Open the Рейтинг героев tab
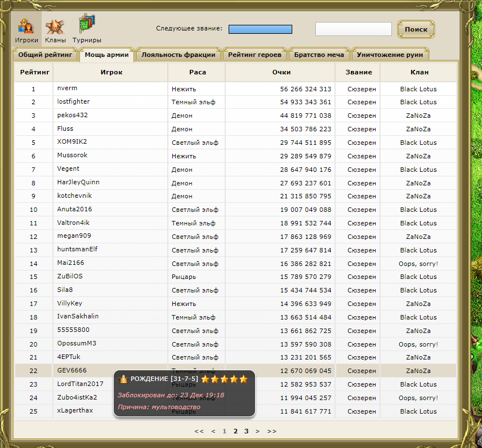482x448 pixels. tap(255, 55)
